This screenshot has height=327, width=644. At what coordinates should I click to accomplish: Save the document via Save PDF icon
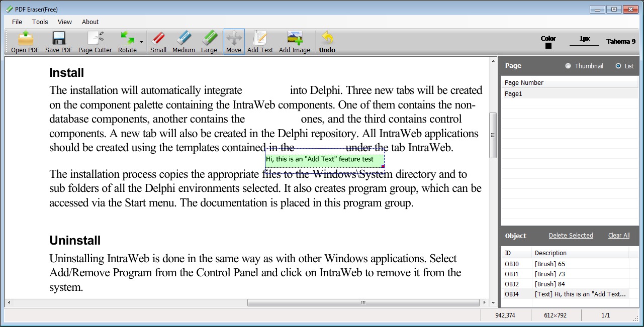click(58, 41)
